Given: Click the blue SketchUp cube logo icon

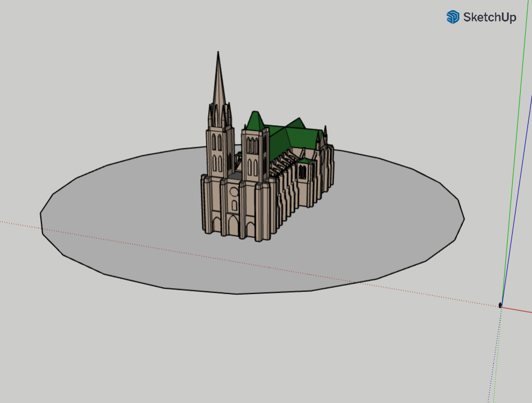Looking at the screenshot, I should (x=453, y=17).
